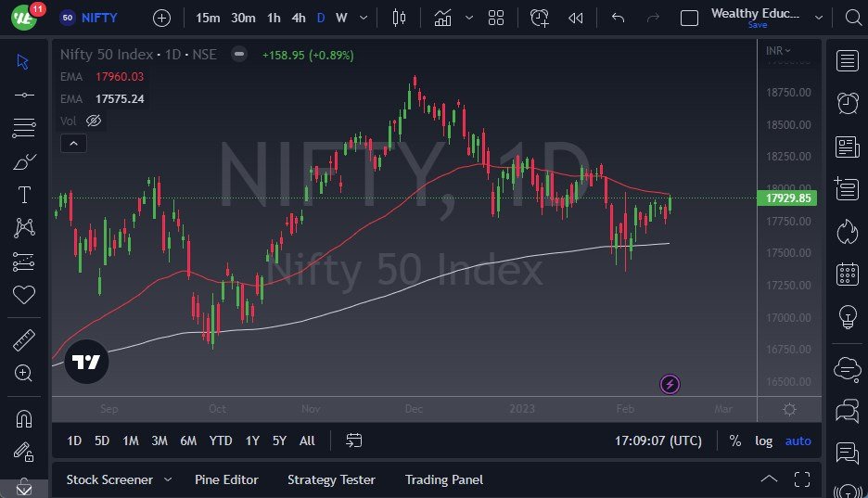Open the news panel icon
The height and width of the screenshot is (498, 868).
click(847, 147)
